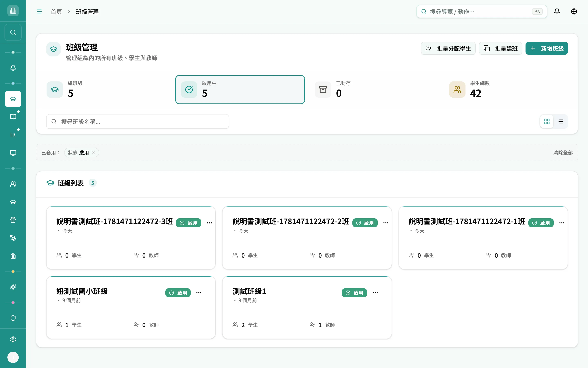588x368 pixels.
Task: Open the backpack sidebar icon
Action: pos(13,256)
